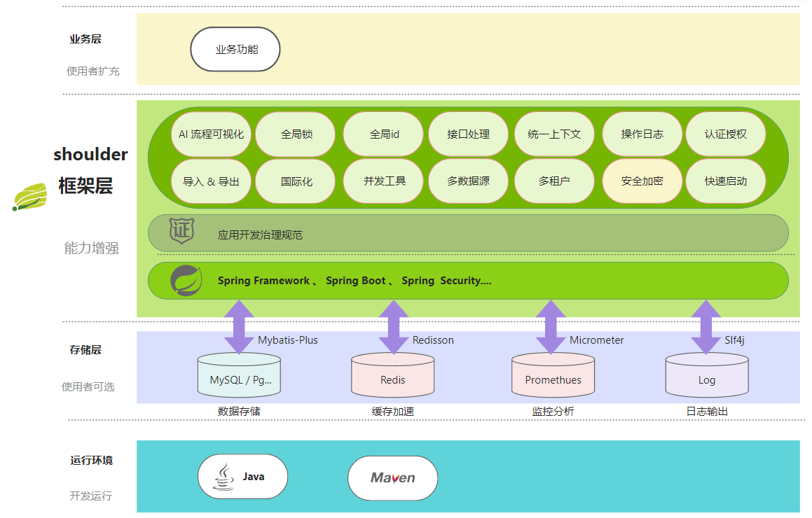
Task: Click the purple arrow beside Slf4j
Action: 706,327
